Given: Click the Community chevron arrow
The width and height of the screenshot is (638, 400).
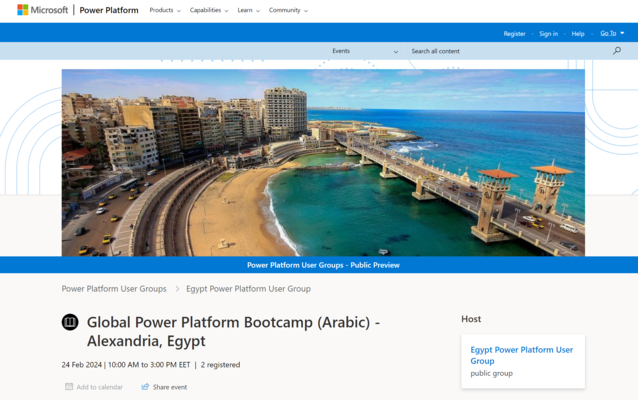Looking at the screenshot, I should point(306,11).
